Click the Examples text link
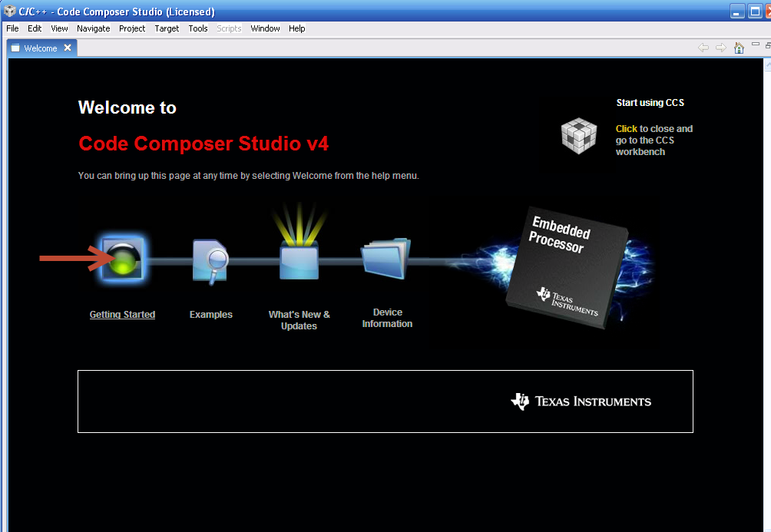This screenshot has width=771, height=532. 211,315
